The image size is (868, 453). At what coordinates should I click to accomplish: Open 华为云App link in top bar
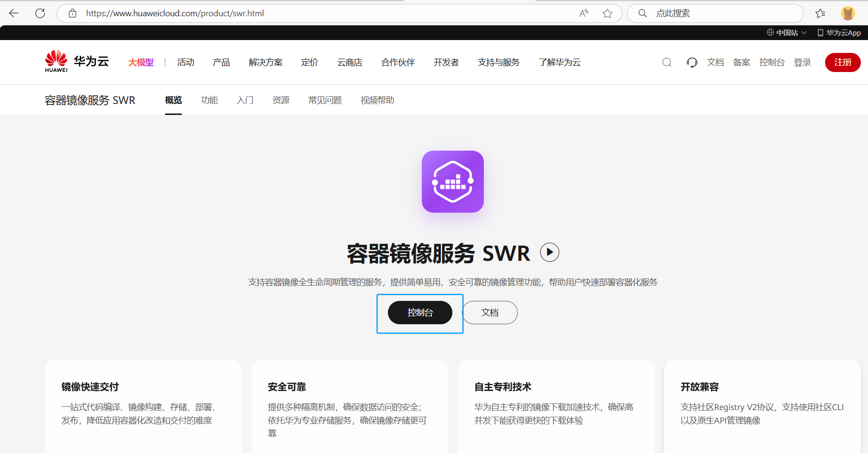click(839, 32)
